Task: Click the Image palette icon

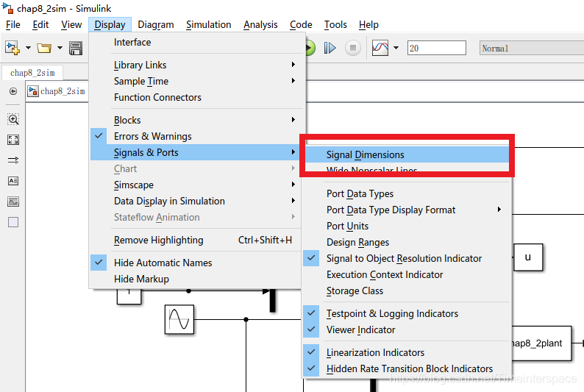Action: [x=13, y=202]
